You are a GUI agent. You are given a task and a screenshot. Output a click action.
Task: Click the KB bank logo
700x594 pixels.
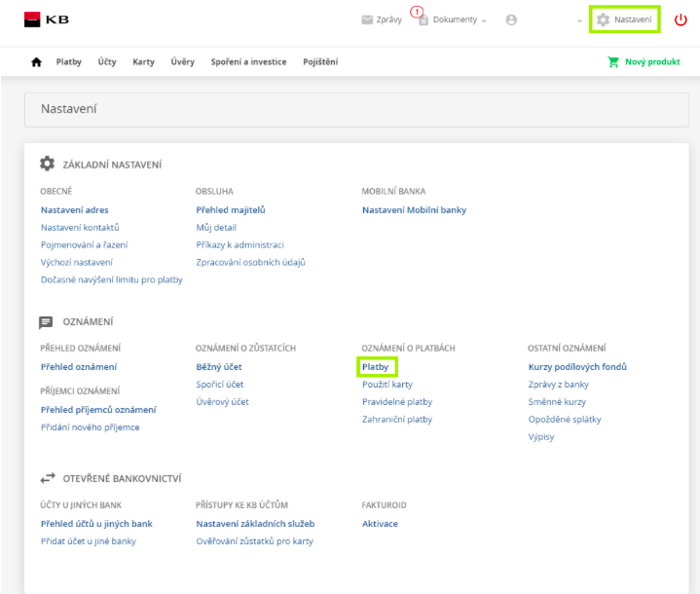pyautogui.click(x=47, y=19)
